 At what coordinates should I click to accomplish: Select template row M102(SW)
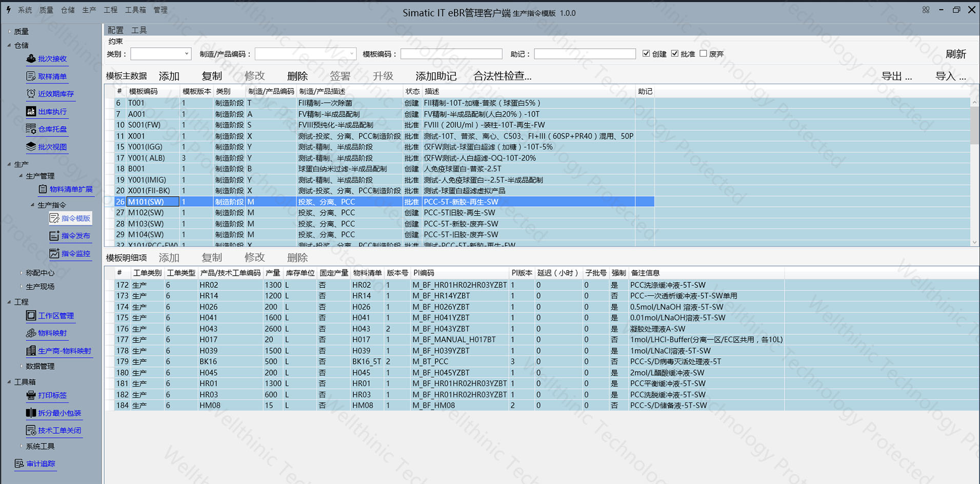[379, 212]
